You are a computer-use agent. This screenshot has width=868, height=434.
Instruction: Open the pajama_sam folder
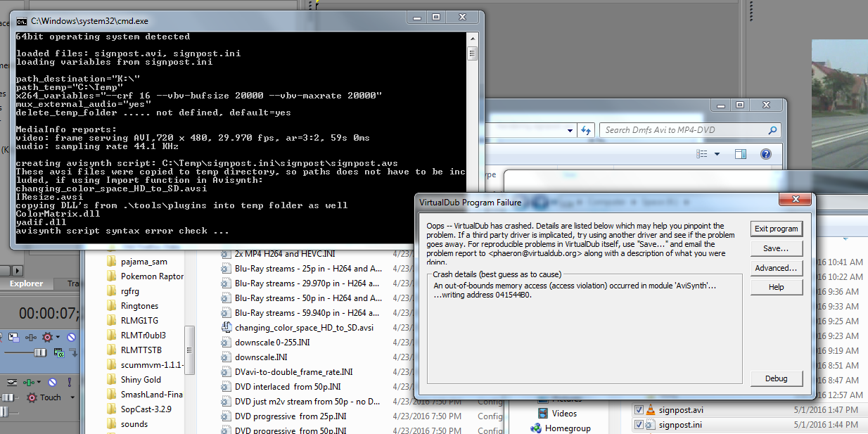tap(144, 261)
